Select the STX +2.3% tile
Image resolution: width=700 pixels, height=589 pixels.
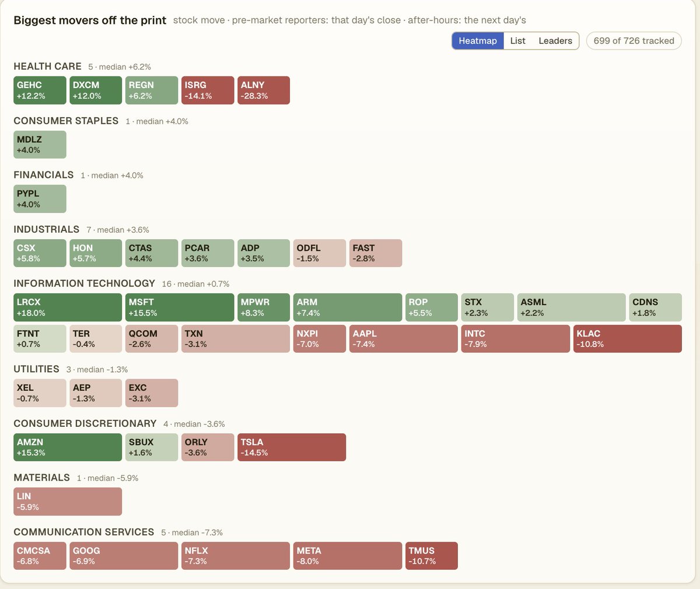click(488, 307)
